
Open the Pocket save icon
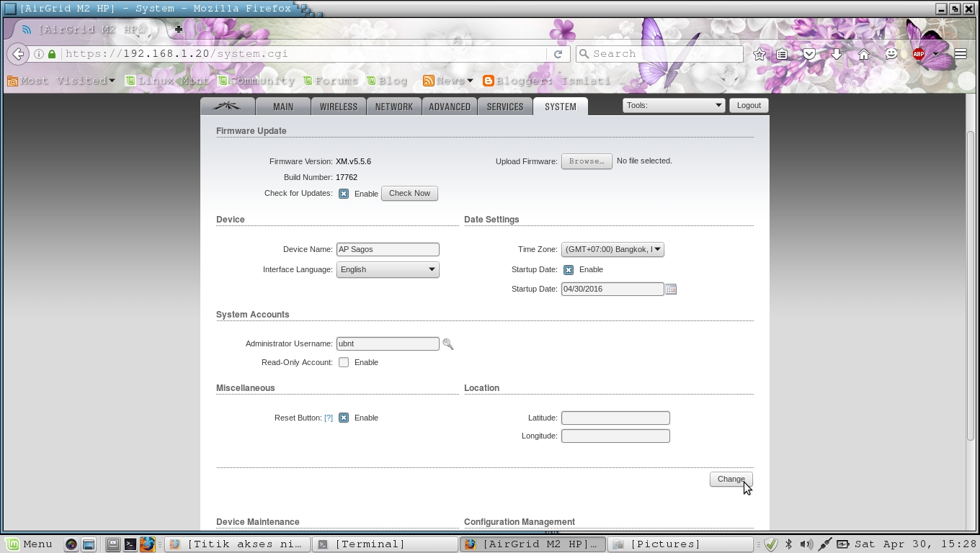809,53
